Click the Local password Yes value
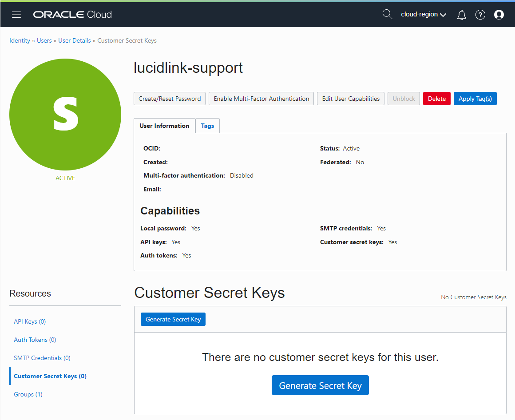This screenshot has width=515, height=420. pyautogui.click(x=196, y=229)
